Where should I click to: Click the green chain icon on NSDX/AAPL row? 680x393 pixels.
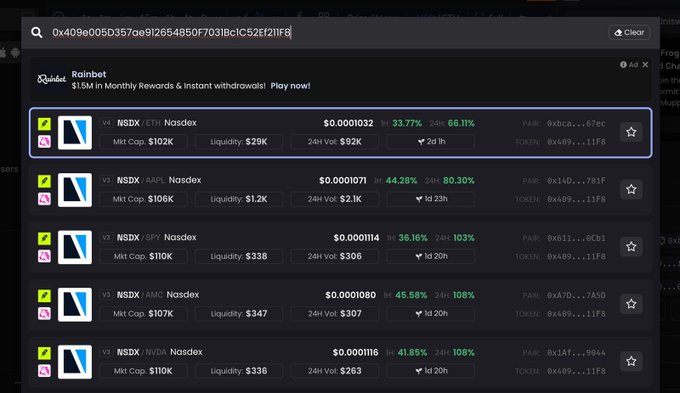(44, 181)
